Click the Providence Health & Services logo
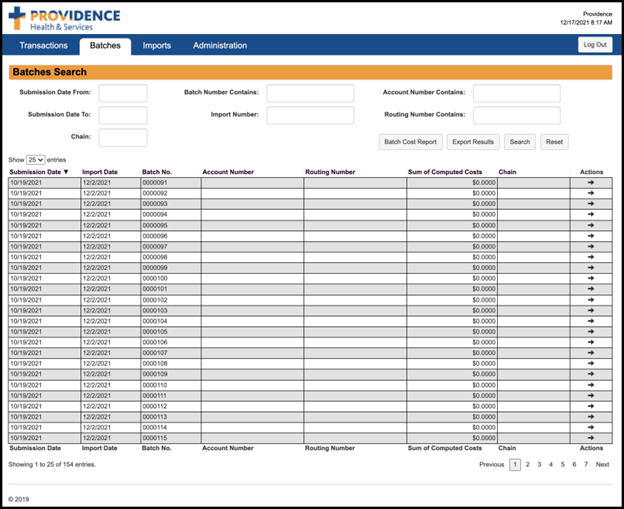Screen dimensions: 624x509 pyautogui.click(x=64, y=19)
